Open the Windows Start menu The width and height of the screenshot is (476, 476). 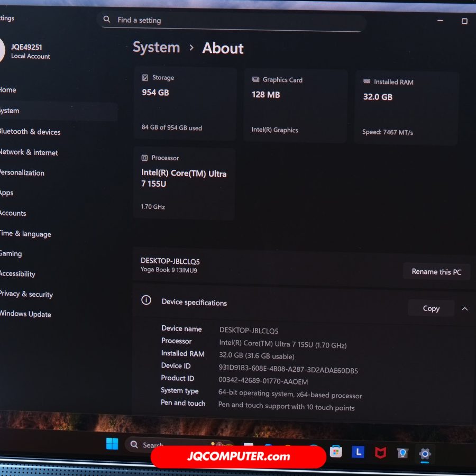[x=112, y=444]
